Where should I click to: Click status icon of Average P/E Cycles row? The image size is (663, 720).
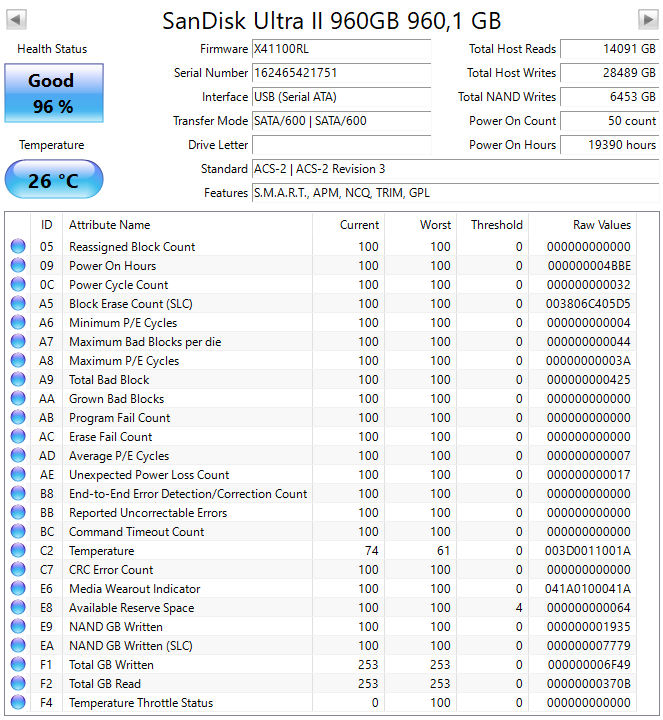click(x=18, y=456)
